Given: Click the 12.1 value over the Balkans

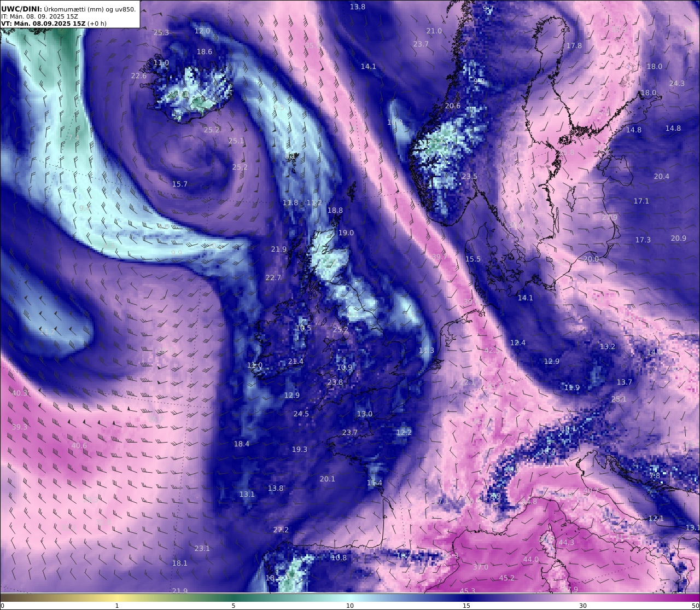Looking at the screenshot, I should click(x=656, y=519).
